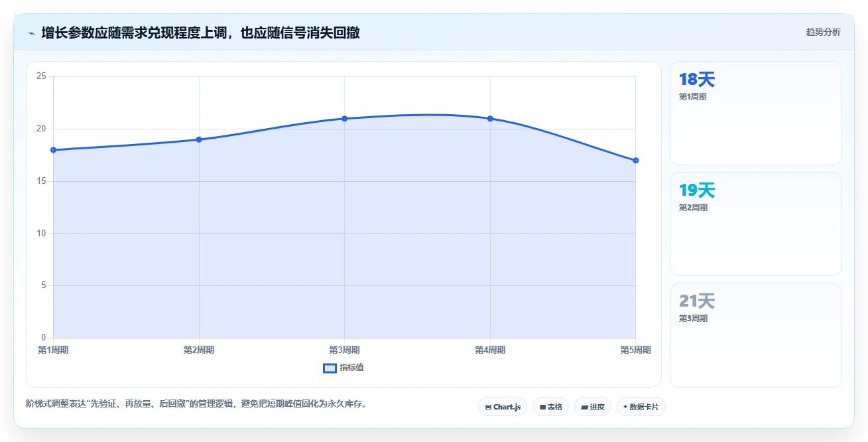
Task: Click the 表格 tag icon
Action: [542, 407]
